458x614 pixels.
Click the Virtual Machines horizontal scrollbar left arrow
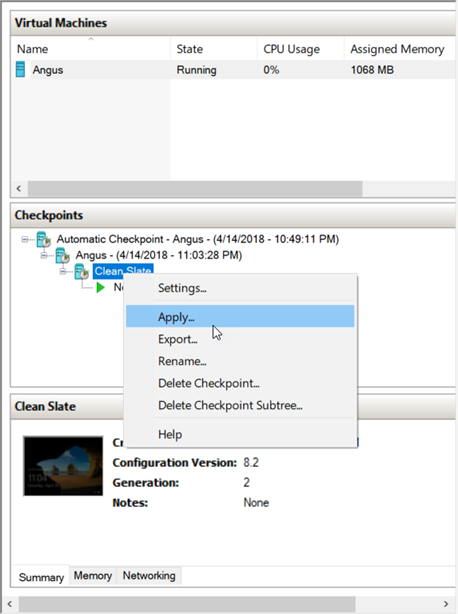(19, 189)
